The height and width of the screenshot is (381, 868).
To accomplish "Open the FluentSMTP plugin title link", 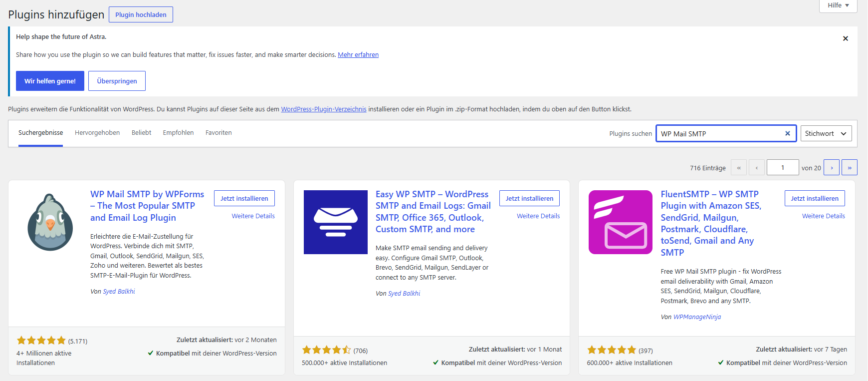I will pos(711,223).
